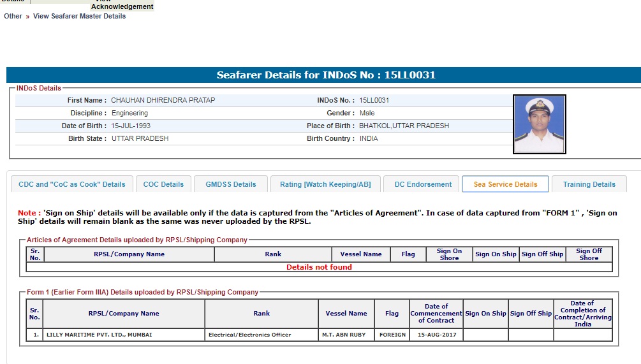Screen dimensions: 641x364
Task: Click the Sign On Shore column header
Action: (449, 254)
